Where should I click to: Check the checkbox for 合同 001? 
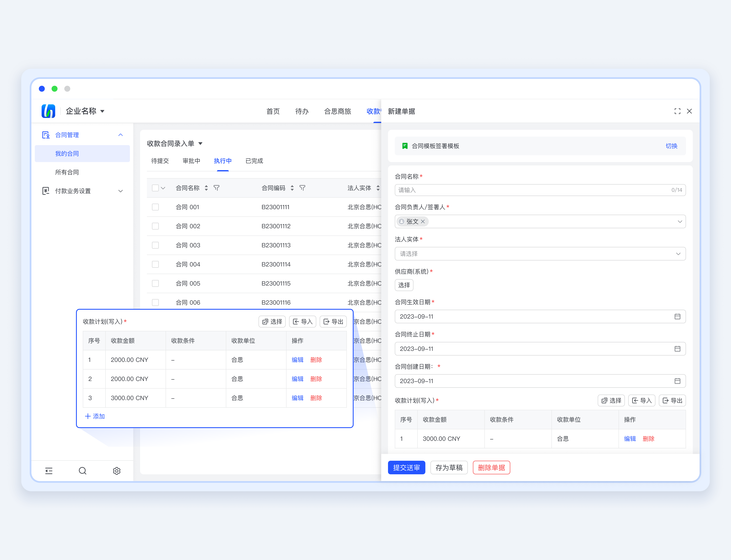155,207
